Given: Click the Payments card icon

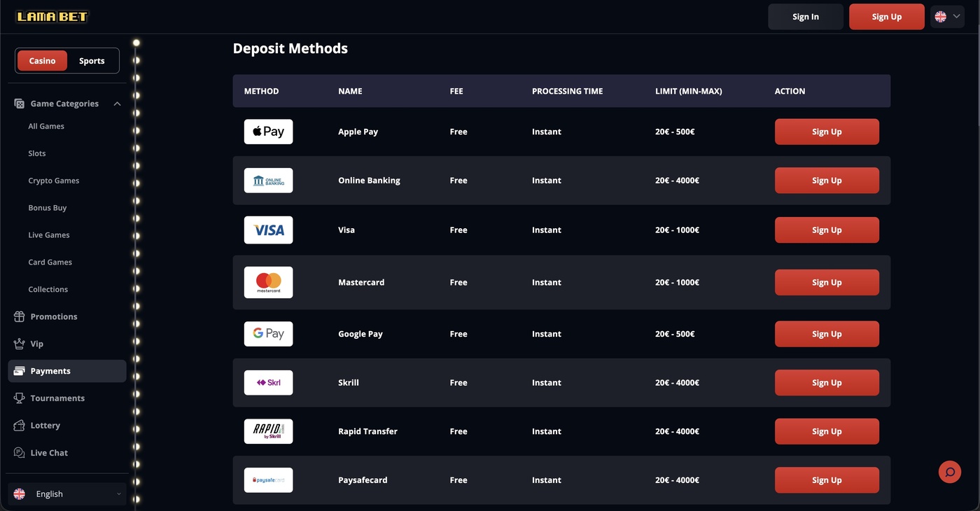Looking at the screenshot, I should (x=20, y=371).
